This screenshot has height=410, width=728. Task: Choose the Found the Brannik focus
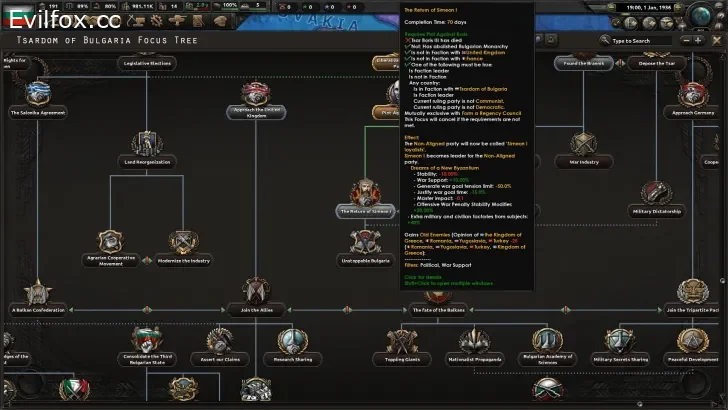584,63
